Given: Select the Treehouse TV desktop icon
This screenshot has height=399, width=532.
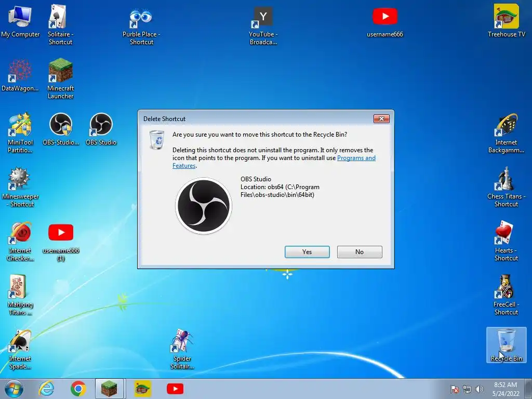Looking at the screenshot, I should pyautogui.click(x=506, y=21).
